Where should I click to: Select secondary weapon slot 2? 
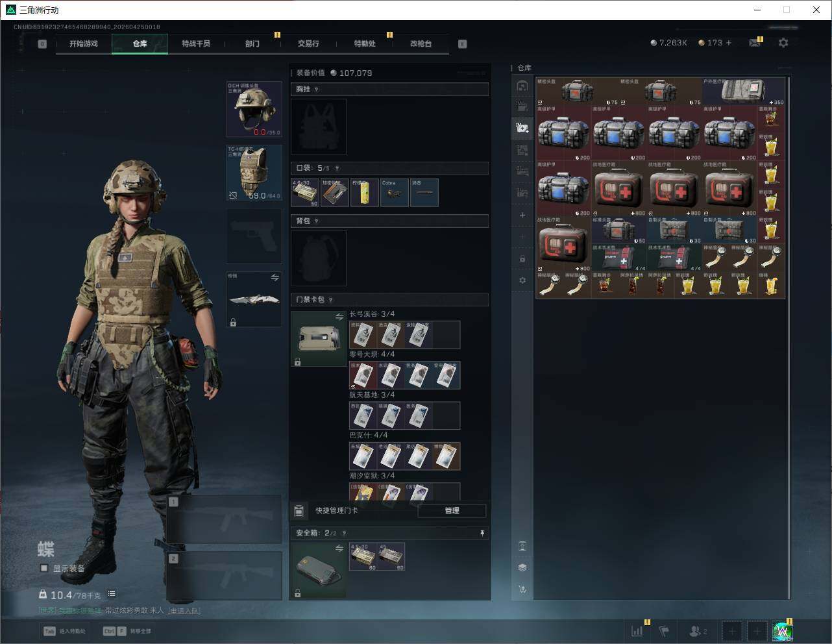[x=225, y=576]
